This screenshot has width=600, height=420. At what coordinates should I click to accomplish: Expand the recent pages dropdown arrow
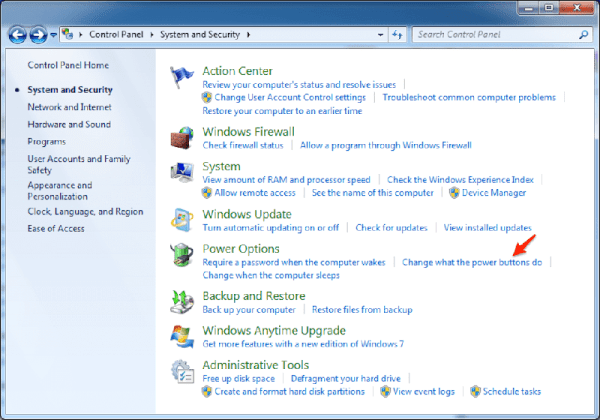54,35
